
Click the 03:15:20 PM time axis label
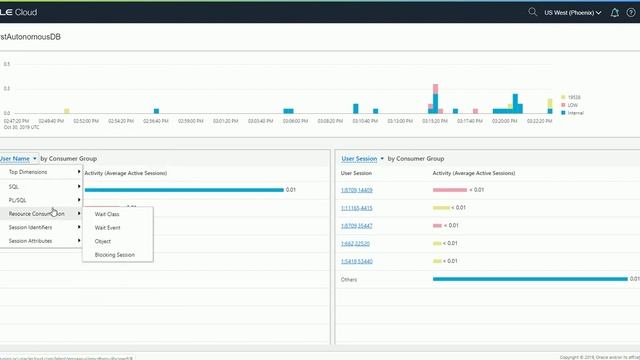click(x=435, y=121)
